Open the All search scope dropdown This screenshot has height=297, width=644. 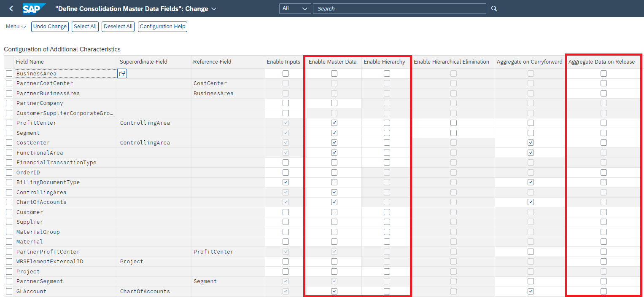[295, 8]
